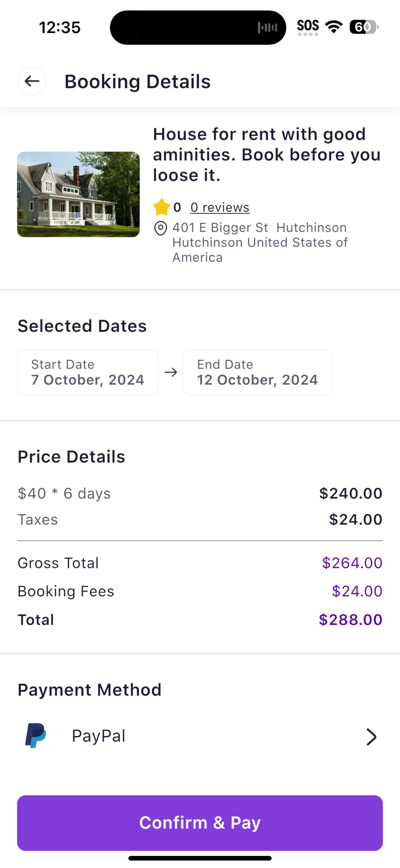Tap the house listing title text
Image resolution: width=400 pixels, height=868 pixels.
(x=267, y=154)
